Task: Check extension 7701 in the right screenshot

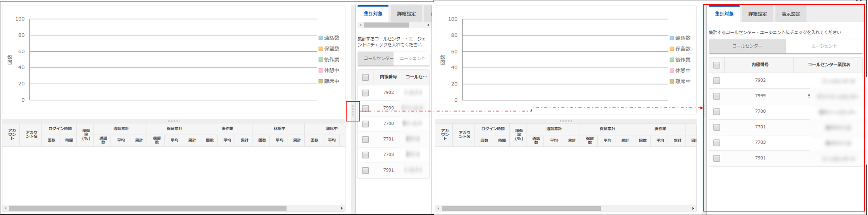Action: coord(717,127)
